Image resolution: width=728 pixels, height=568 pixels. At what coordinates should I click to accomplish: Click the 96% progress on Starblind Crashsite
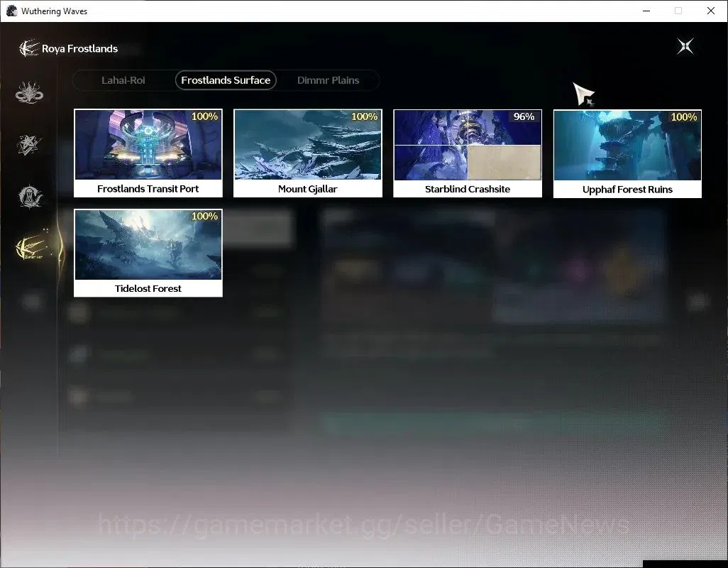point(524,116)
